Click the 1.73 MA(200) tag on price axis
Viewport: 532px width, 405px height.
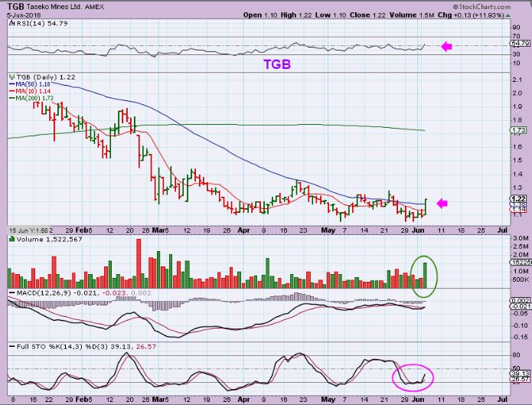[x=519, y=130]
